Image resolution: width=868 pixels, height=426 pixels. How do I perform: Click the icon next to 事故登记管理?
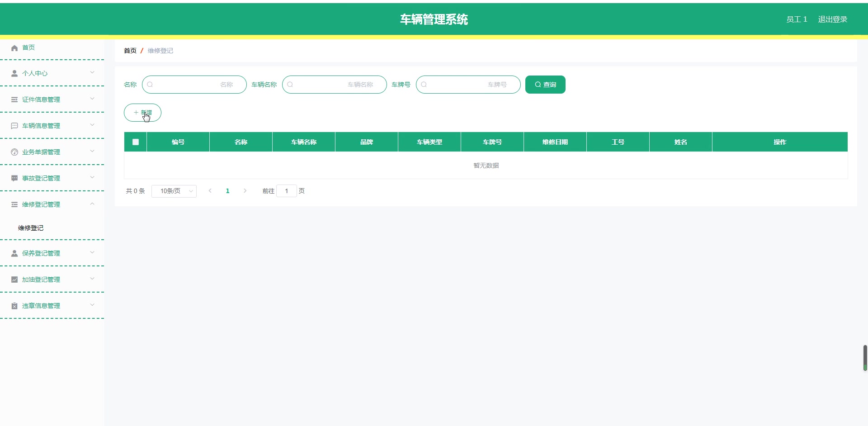pyautogui.click(x=14, y=178)
